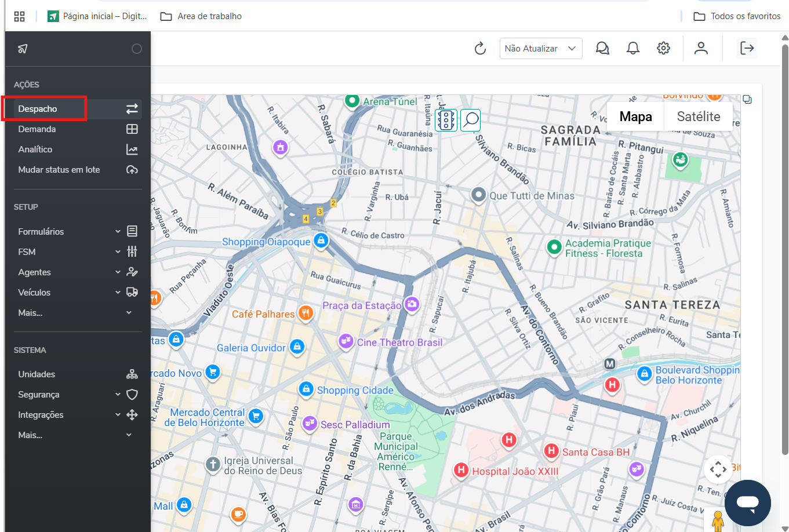Screen dimensions: 789x532
Task: Toggle the traffic light layer on map
Action: pos(446,120)
